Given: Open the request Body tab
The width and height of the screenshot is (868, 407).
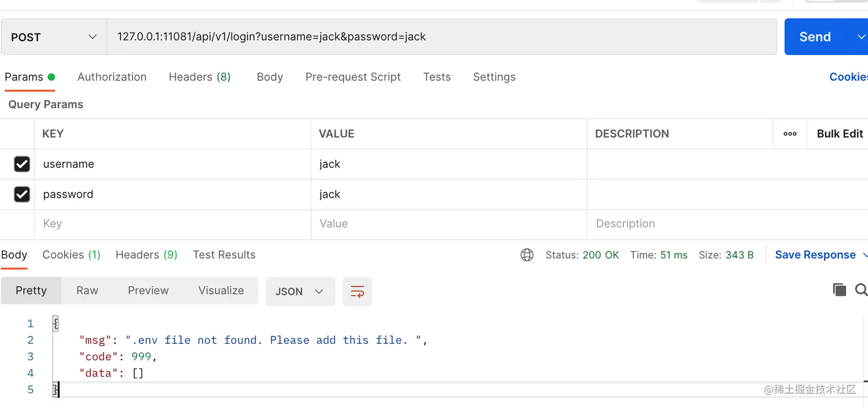Looking at the screenshot, I should (270, 77).
